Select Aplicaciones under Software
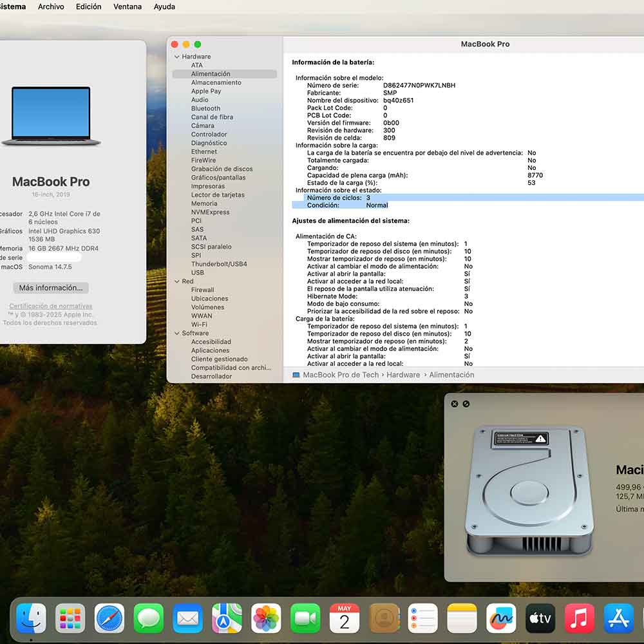The image size is (644, 644). click(211, 350)
